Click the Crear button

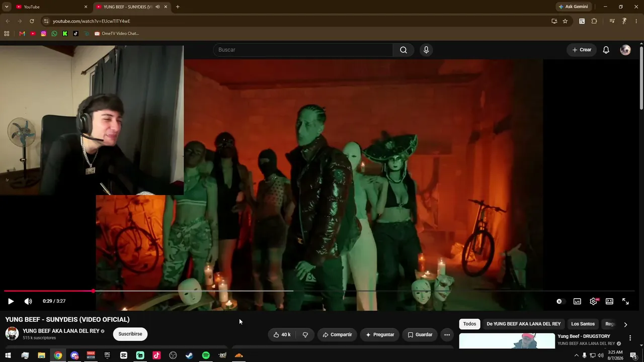(x=582, y=50)
